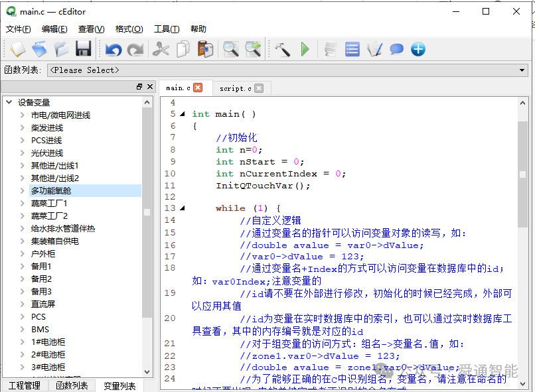Undock the 设备变量 panel via float icon
This screenshot has height=392, width=535.
point(140,86)
